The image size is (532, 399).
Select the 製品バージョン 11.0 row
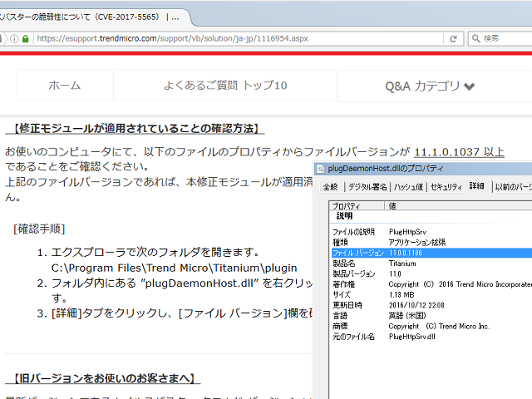tap(431, 273)
